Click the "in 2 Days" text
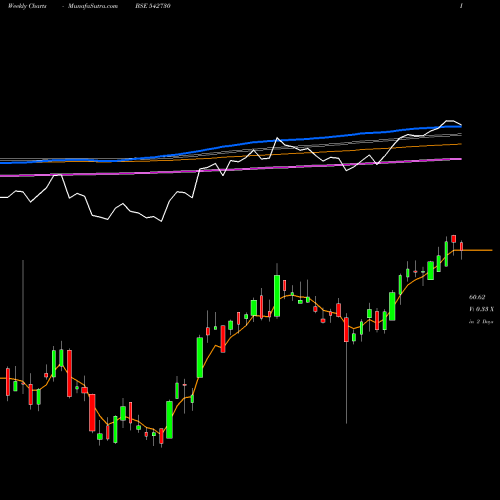The height and width of the screenshot is (500, 500). (481, 322)
